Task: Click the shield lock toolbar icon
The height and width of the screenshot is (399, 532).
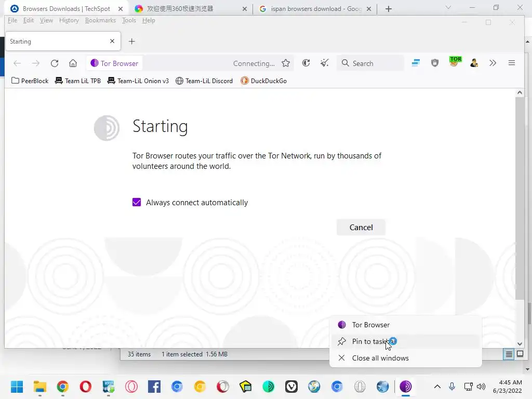Action: click(x=435, y=63)
